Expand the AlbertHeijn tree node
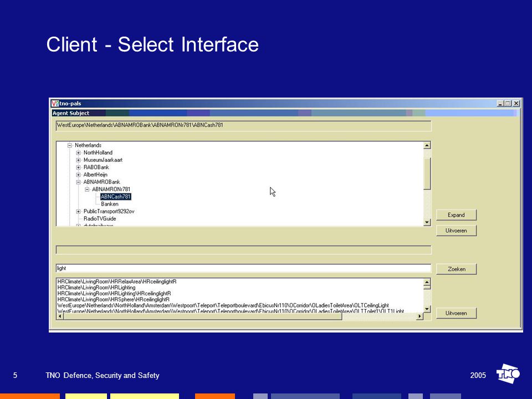Viewport: 532px width, 399px height. coord(78,175)
